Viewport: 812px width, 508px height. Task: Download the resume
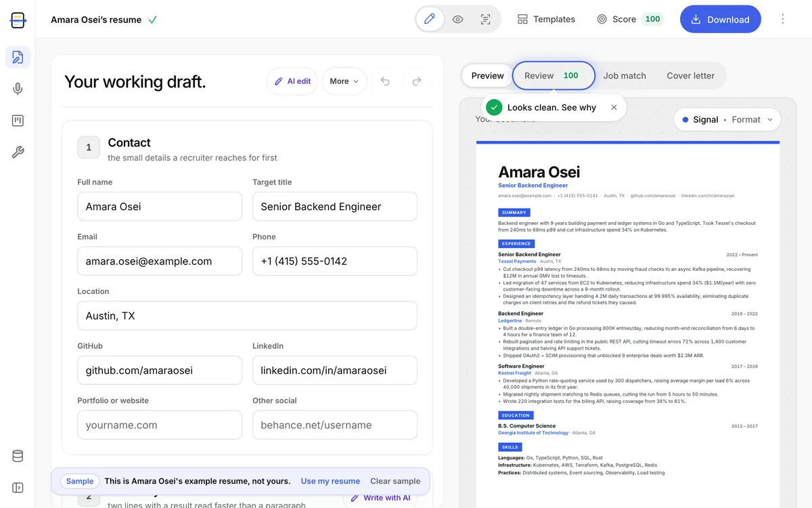point(720,19)
